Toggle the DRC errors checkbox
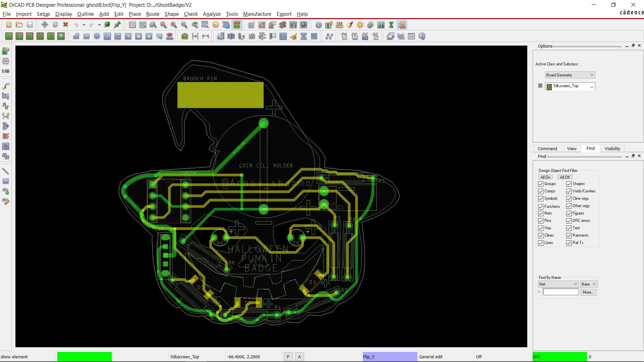Image resolution: width=644 pixels, height=362 pixels. pyautogui.click(x=569, y=221)
